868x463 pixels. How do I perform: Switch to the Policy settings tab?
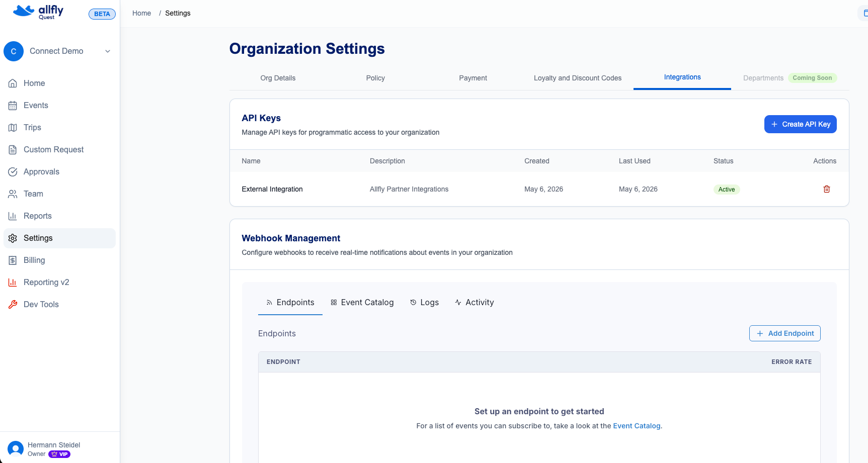tap(375, 78)
